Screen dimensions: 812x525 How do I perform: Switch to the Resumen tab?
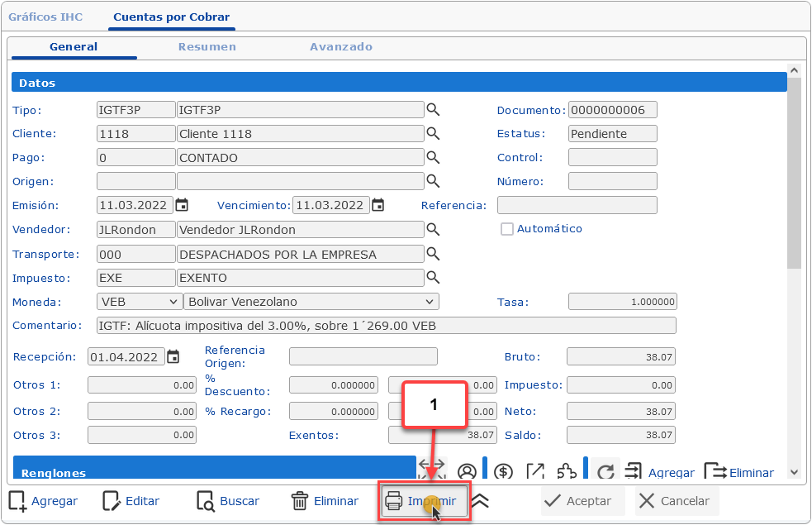coord(207,47)
